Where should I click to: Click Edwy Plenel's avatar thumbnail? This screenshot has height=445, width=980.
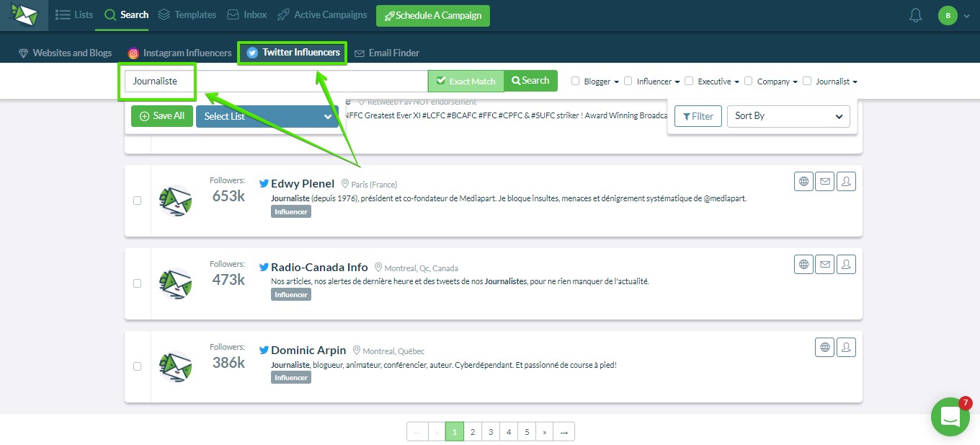pyautogui.click(x=175, y=201)
